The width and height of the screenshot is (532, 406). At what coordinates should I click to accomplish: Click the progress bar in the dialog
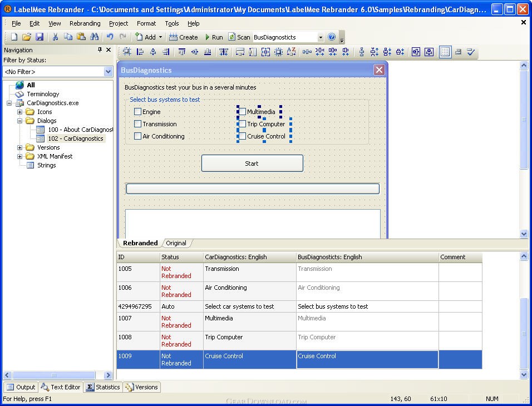click(253, 189)
